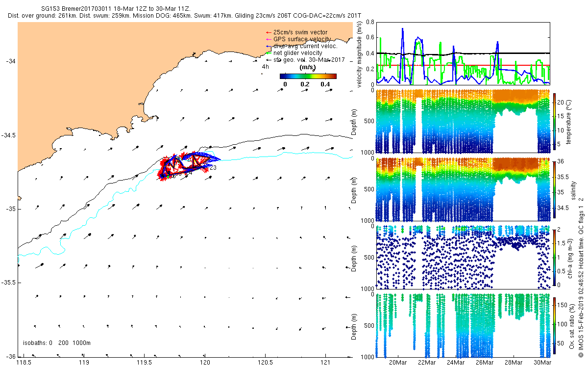Screen dimensions: 588x368
Task: Click the '4h' marker label on the map
Action: [266, 67]
